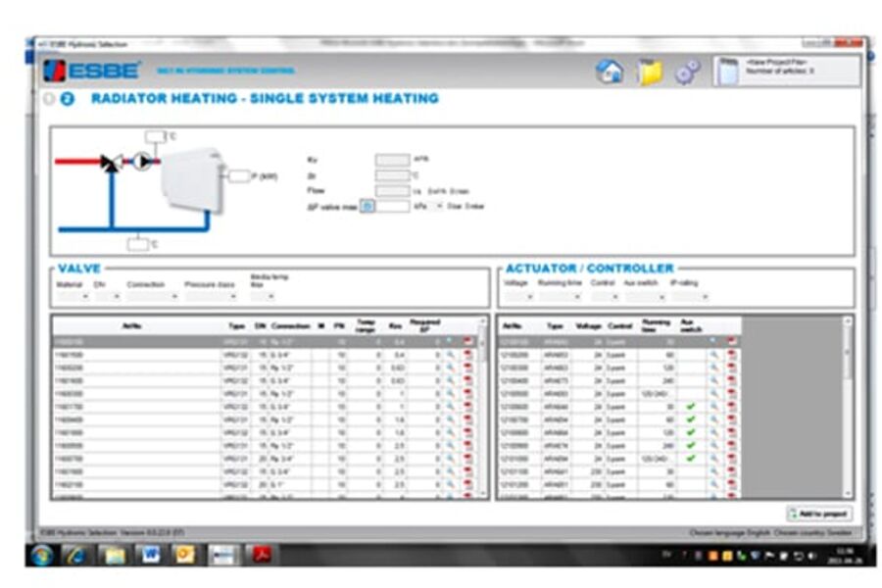The image size is (882, 588).
Task: Click the pump symbol in the diagram
Action: [144, 162]
